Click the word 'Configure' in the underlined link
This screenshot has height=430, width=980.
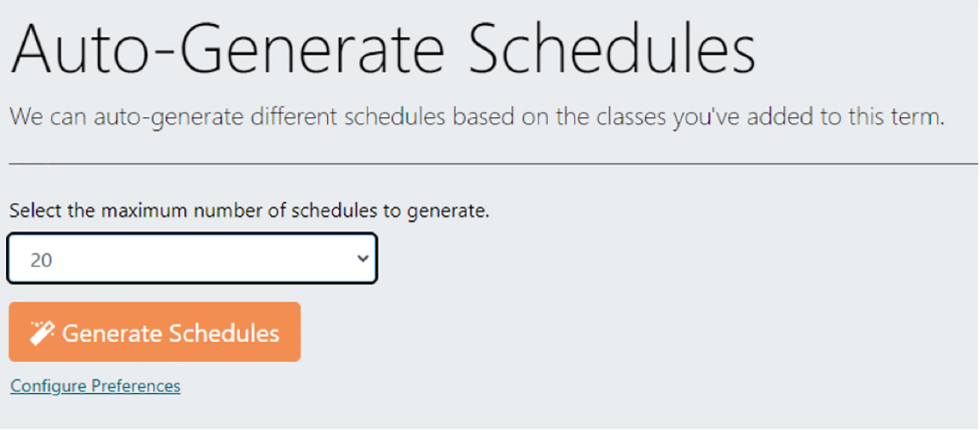coord(48,386)
